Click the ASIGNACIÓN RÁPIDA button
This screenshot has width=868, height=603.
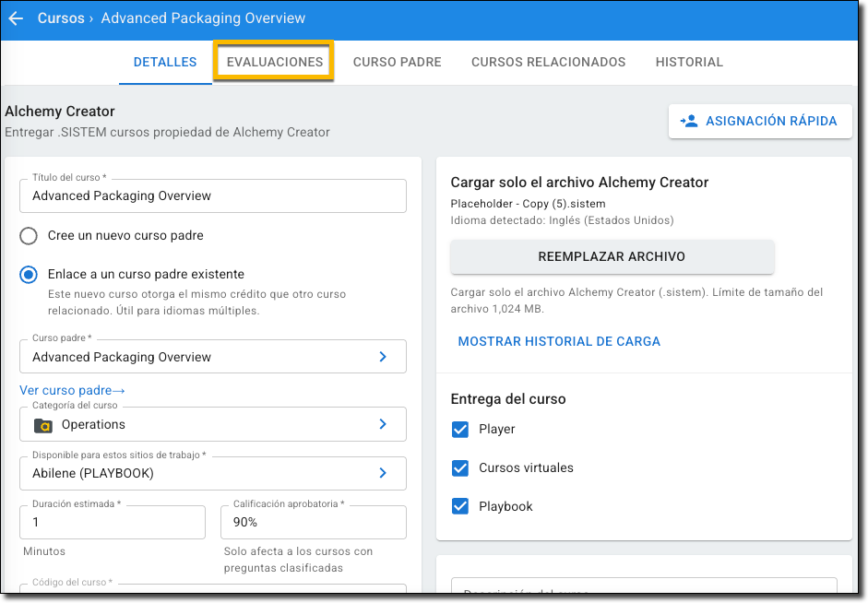tap(760, 121)
